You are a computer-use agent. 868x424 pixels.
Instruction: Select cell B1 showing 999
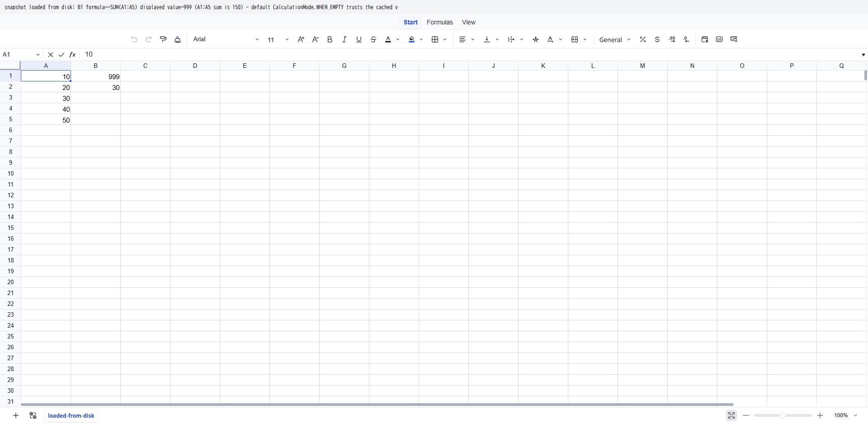96,76
